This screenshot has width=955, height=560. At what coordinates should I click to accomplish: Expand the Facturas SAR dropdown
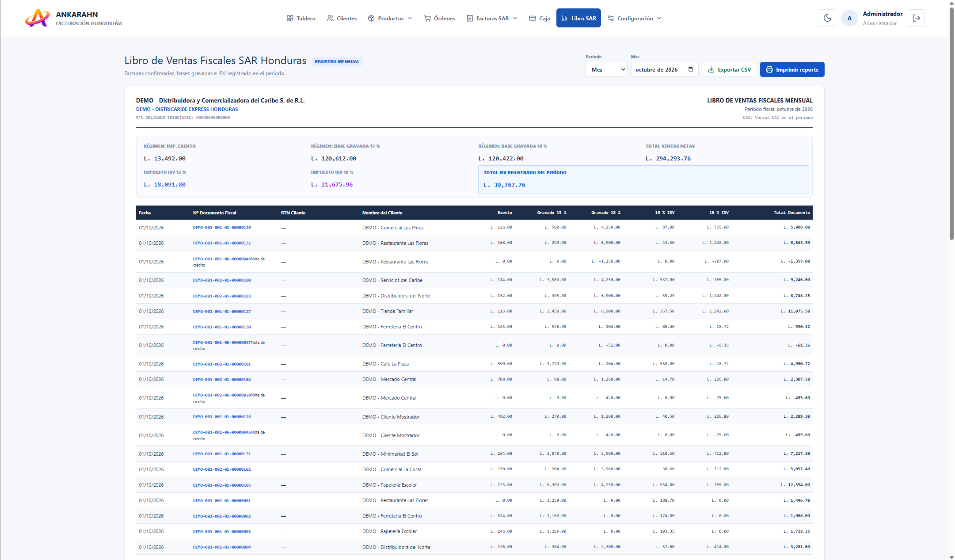tap(492, 18)
